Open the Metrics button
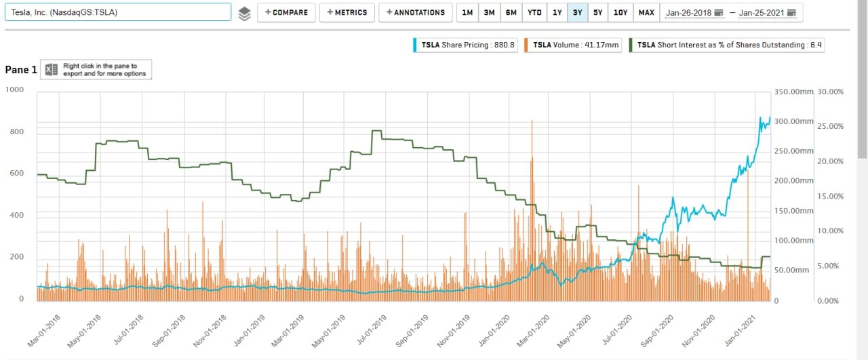The image size is (868, 360). [347, 12]
